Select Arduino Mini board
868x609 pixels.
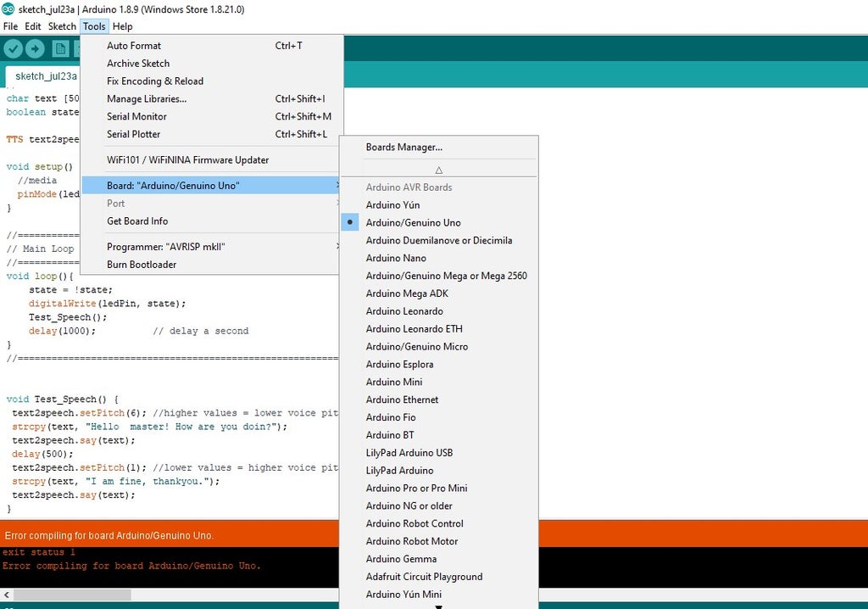(439, 382)
